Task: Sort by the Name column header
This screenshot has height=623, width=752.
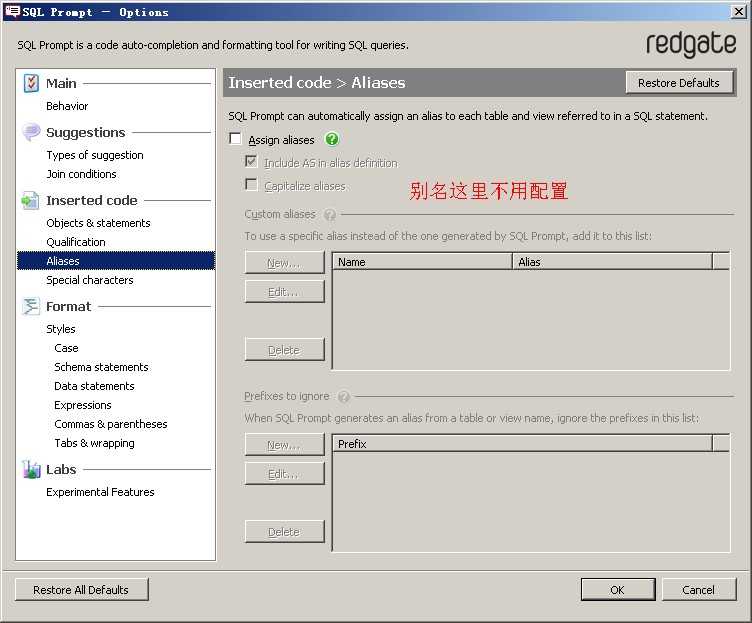Action: point(422,262)
